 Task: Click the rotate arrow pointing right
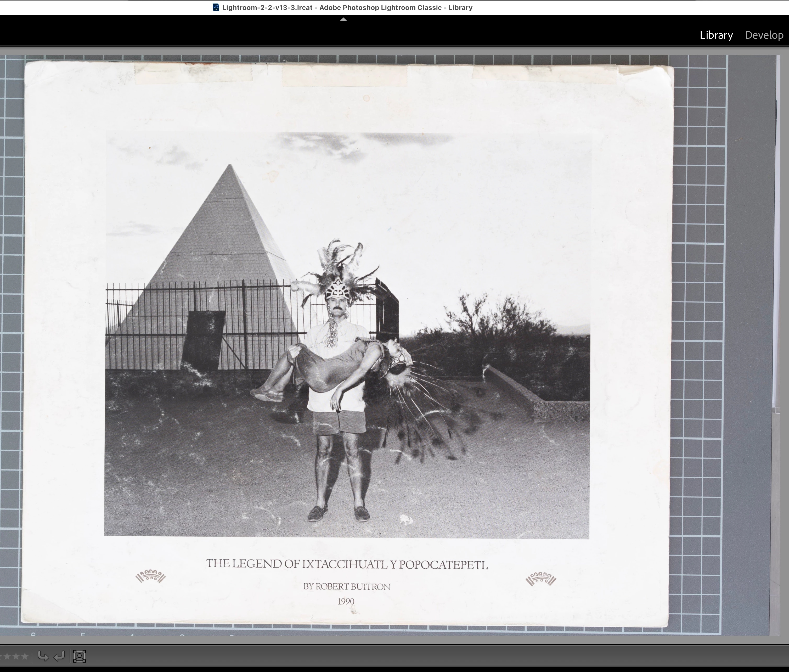tap(43, 656)
